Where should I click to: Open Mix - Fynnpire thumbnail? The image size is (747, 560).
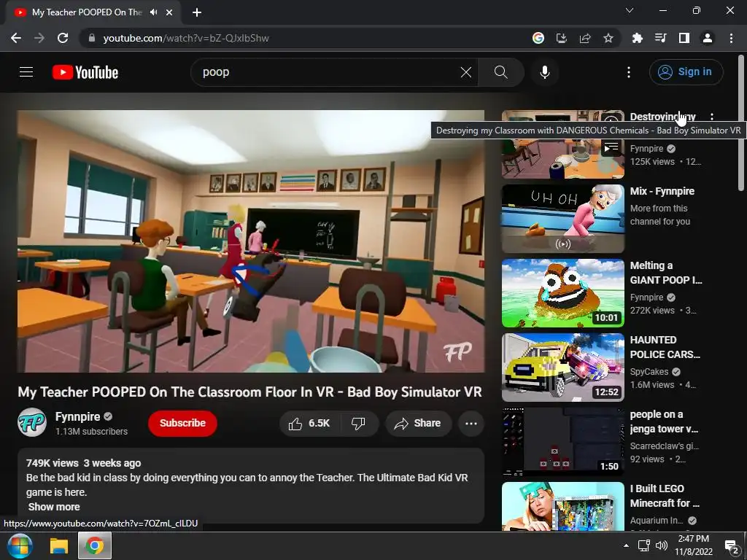pyautogui.click(x=562, y=219)
